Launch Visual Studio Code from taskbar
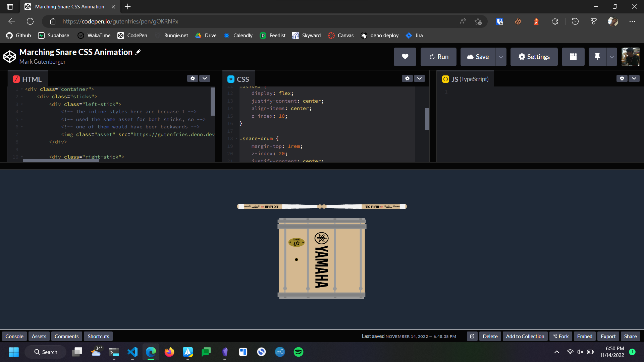Screen dimensions: 644x362 pyautogui.click(x=132, y=352)
